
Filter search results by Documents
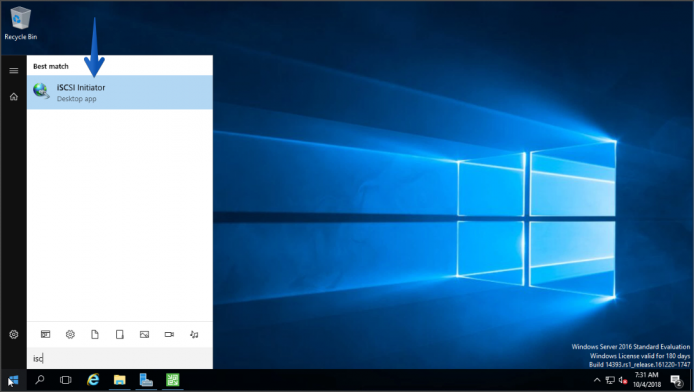(95, 334)
